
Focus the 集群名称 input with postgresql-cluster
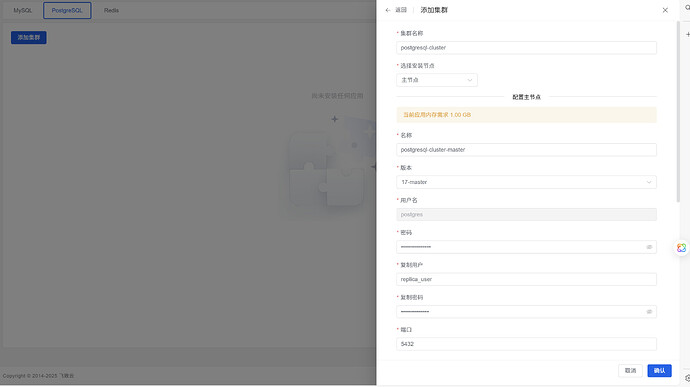pos(526,48)
